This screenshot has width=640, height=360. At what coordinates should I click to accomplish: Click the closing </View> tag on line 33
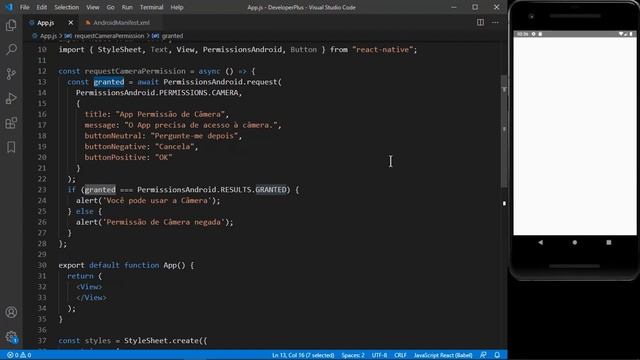tap(91, 298)
